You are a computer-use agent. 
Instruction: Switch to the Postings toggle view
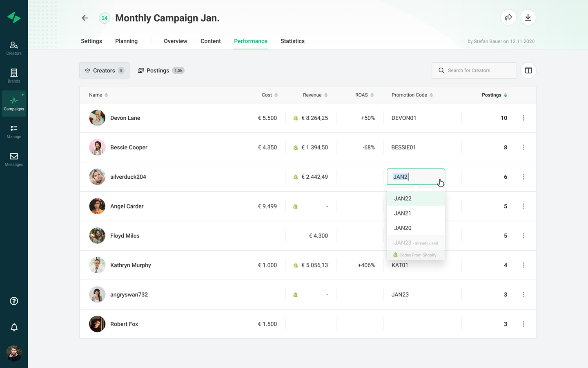coord(161,71)
